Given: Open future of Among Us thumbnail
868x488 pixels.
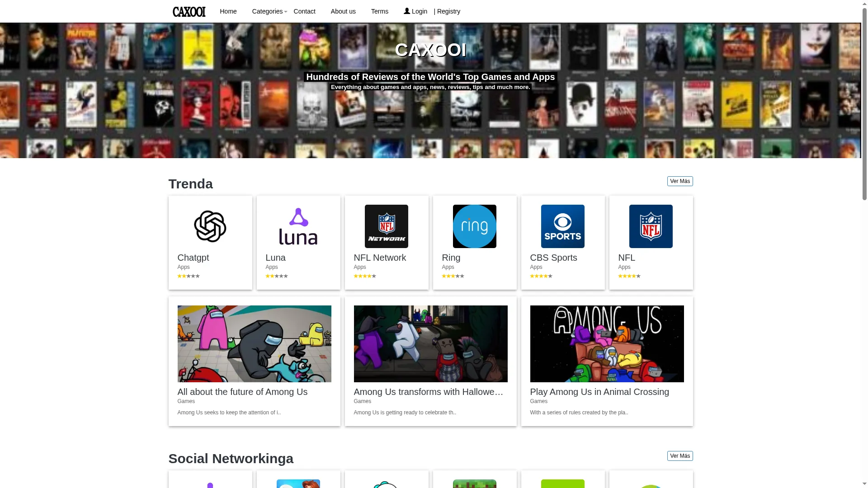Looking at the screenshot, I should [x=255, y=344].
